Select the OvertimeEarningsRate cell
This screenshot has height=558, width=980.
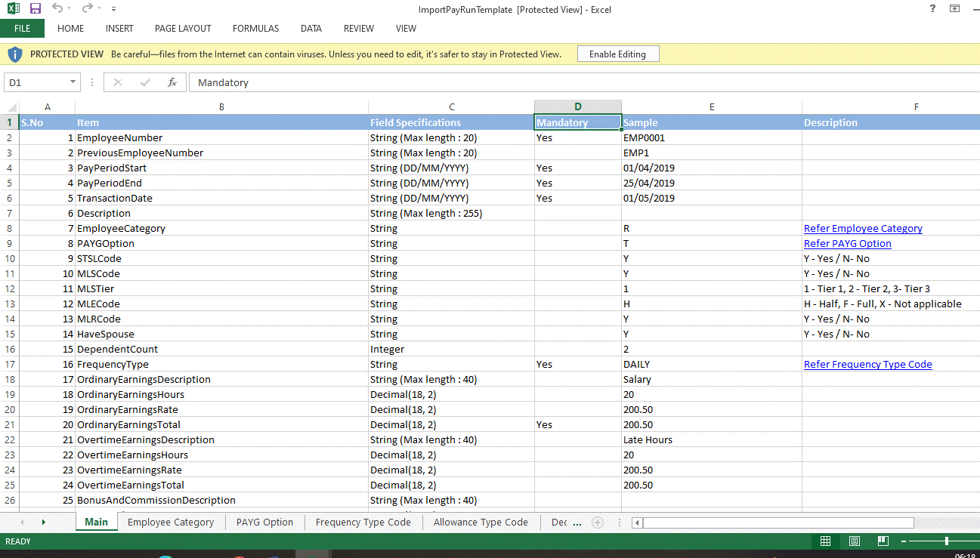click(222, 470)
